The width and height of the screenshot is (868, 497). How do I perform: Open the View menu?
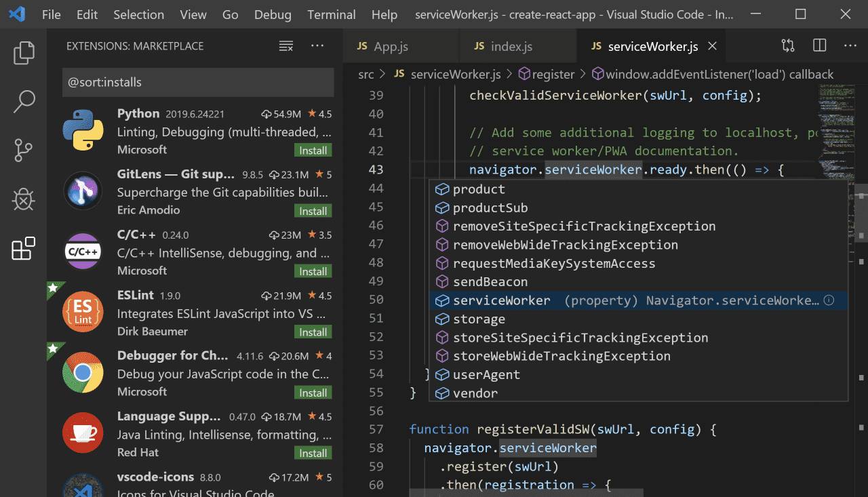pos(193,14)
